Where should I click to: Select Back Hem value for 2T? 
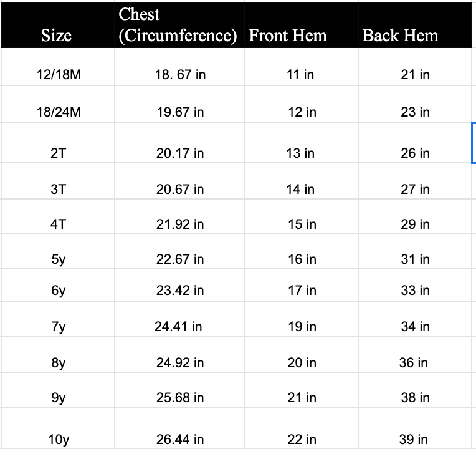coord(415,153)
